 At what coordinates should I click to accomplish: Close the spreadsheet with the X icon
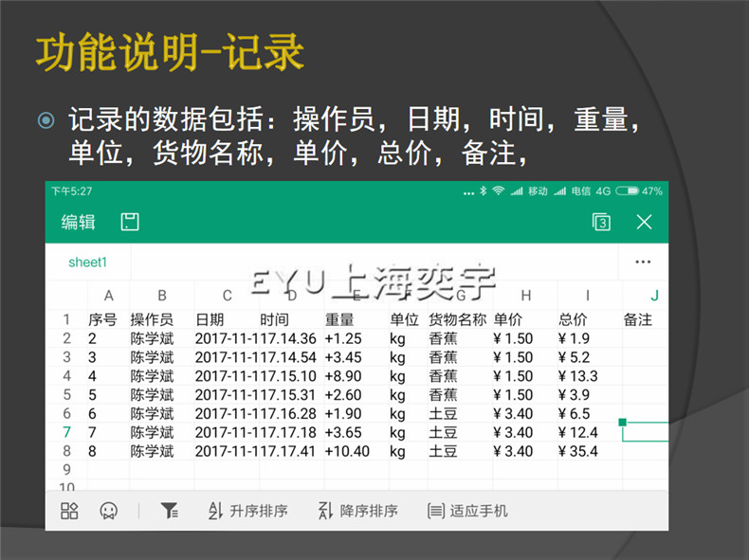(644, 222)
